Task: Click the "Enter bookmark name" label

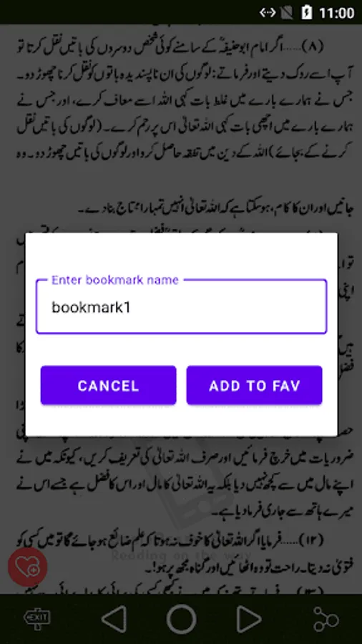Action: [115, 280]
